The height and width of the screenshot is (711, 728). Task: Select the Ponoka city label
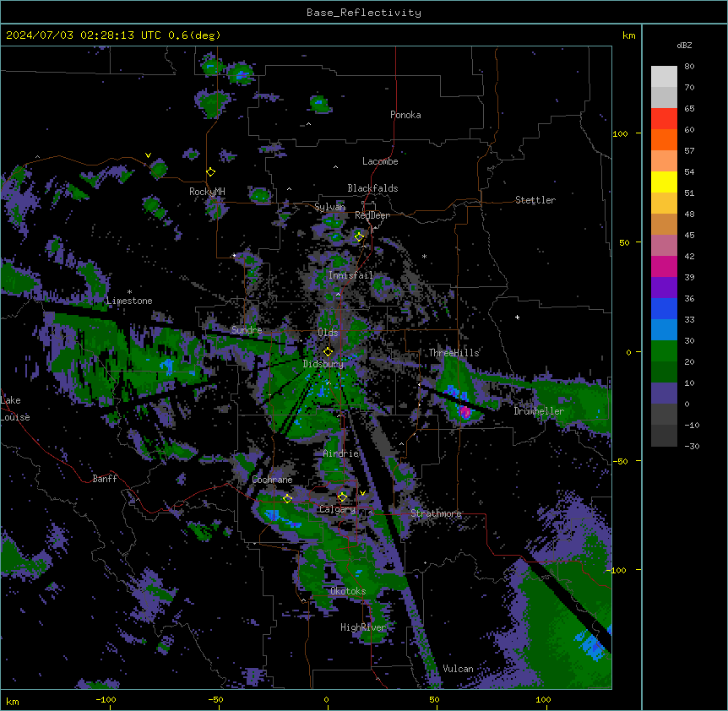(x=405, y=115)
